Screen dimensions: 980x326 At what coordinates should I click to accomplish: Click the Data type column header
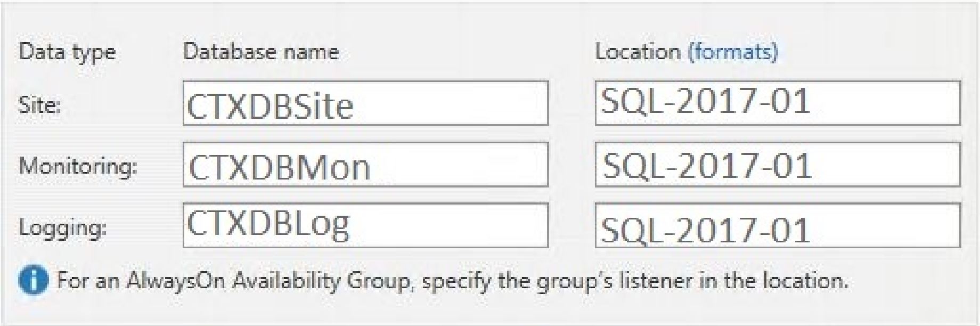click(x=67, y=52)
